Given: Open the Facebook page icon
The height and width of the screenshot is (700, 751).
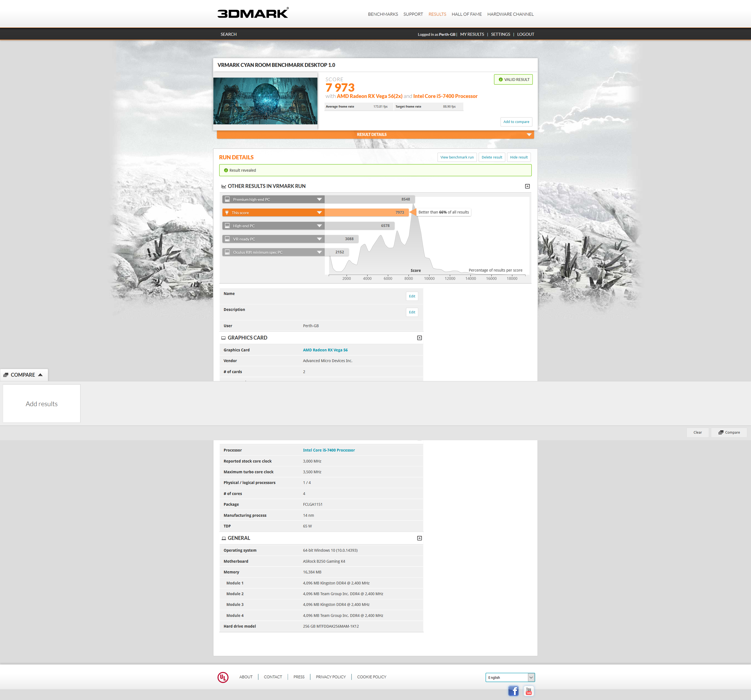Looking at the screenshot, I should coord(513,691).
